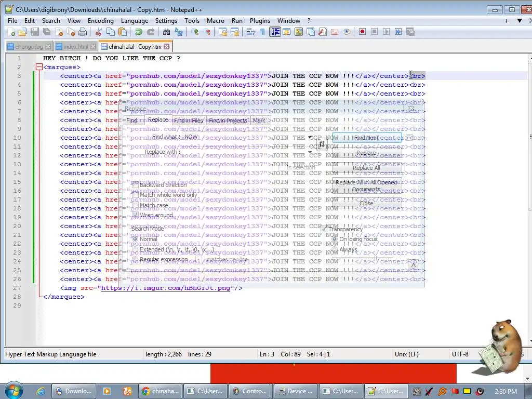Image resolution: width=532 pixels, height=399 pixels.
Task: Click the Paste toolbar icon
Action: pos(123,32)
